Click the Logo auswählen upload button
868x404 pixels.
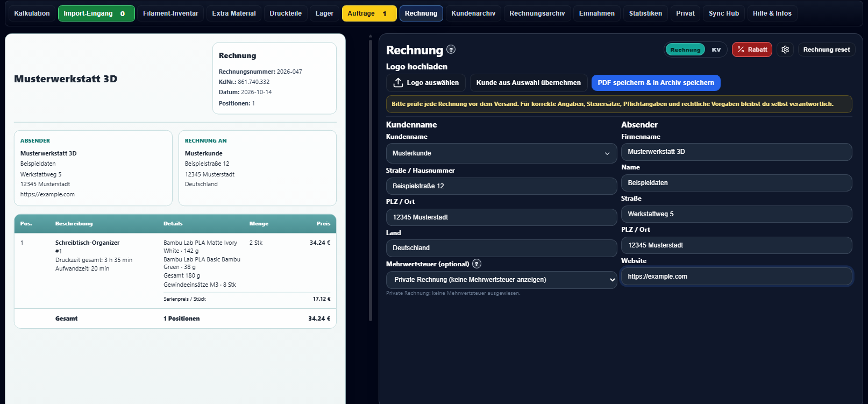click(426, 83)
